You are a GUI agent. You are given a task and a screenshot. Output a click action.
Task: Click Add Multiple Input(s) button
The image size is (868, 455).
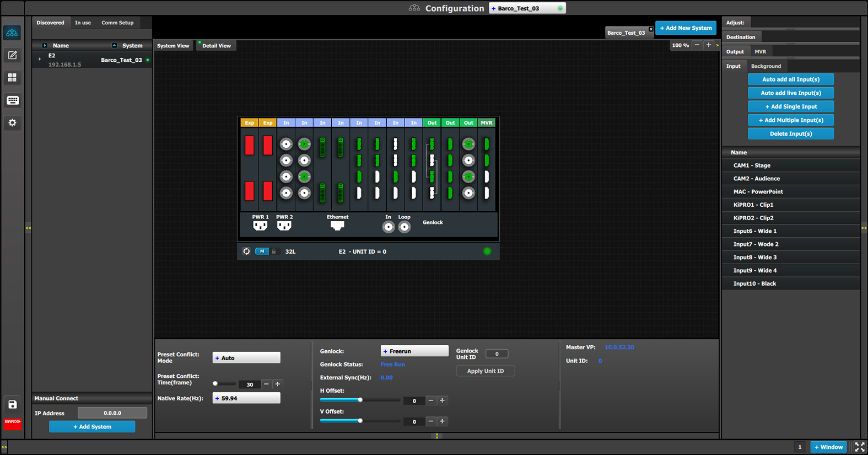[x=791, y=120]
